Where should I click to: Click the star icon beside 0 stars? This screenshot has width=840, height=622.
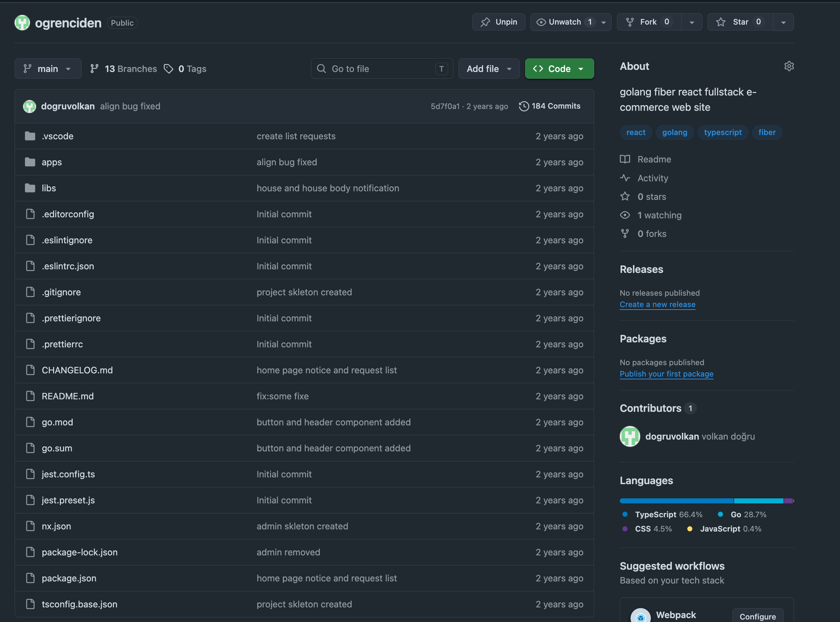coord(625,196)
